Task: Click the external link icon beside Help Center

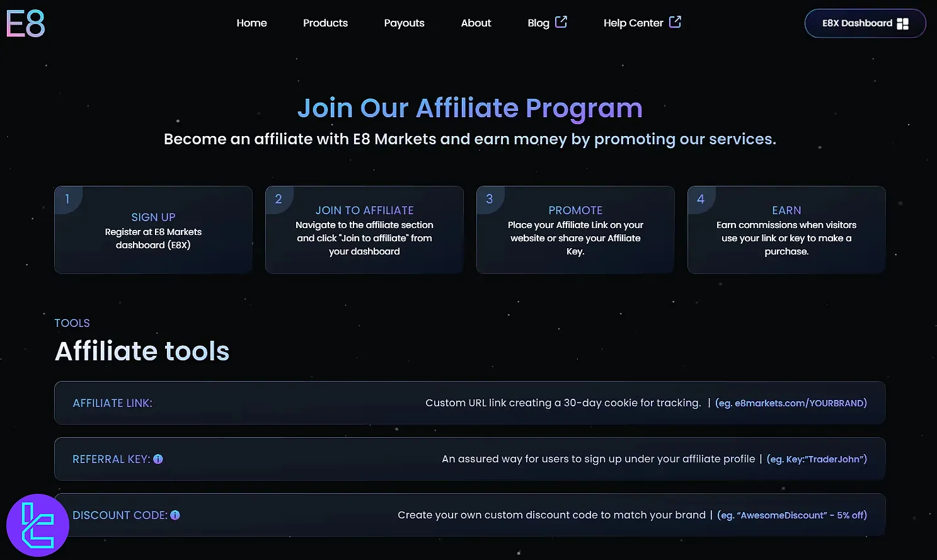Action: [675, 22]
